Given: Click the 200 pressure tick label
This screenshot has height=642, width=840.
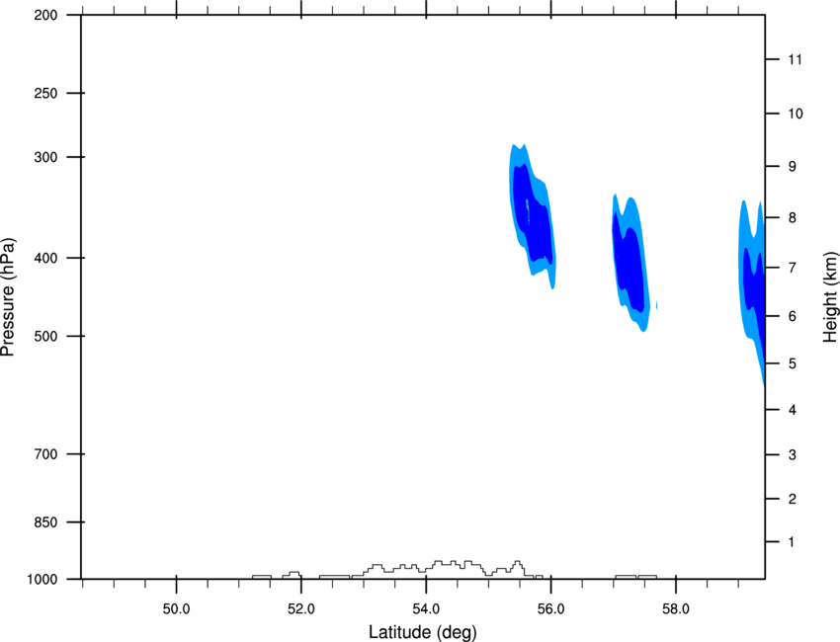Looking at the screenshot, I should click(x=45, y=15).
